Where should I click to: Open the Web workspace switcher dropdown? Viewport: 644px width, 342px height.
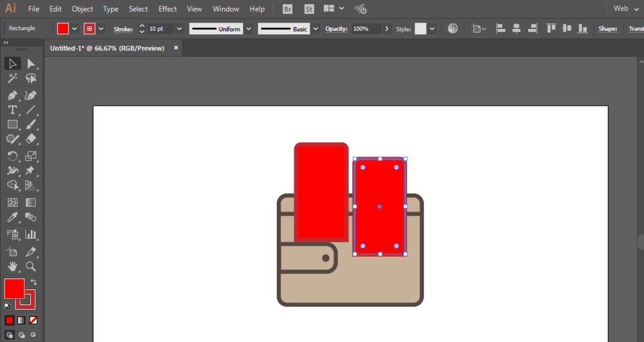tap(637, 9)
